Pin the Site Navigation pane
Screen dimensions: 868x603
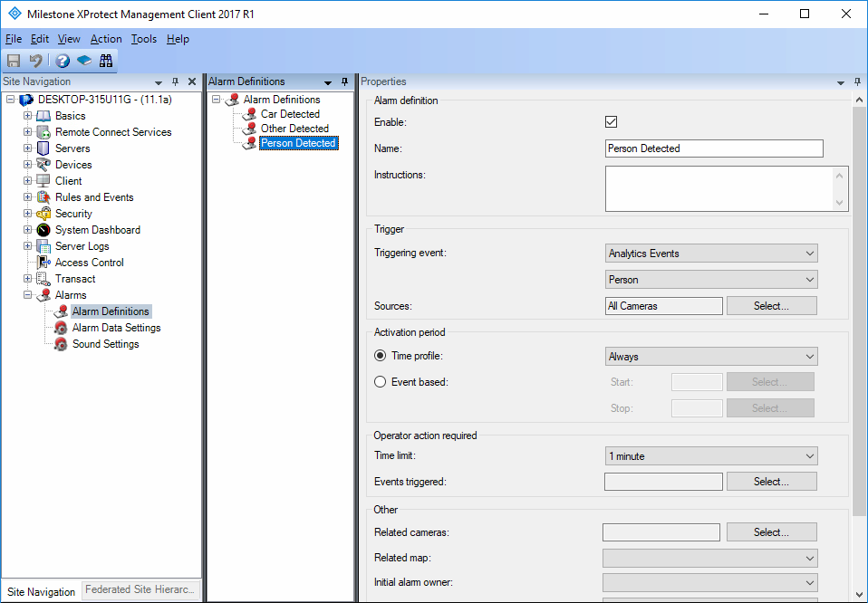click(176, 81)
